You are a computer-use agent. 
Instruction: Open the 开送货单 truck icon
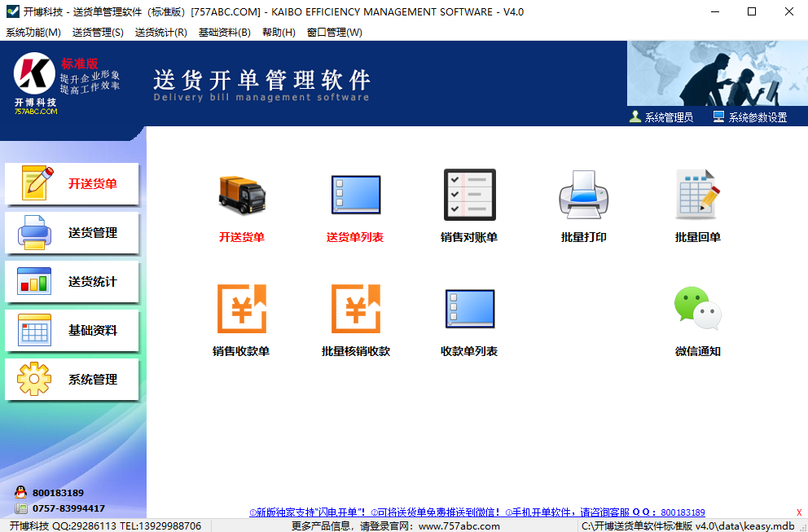[242, 196]
